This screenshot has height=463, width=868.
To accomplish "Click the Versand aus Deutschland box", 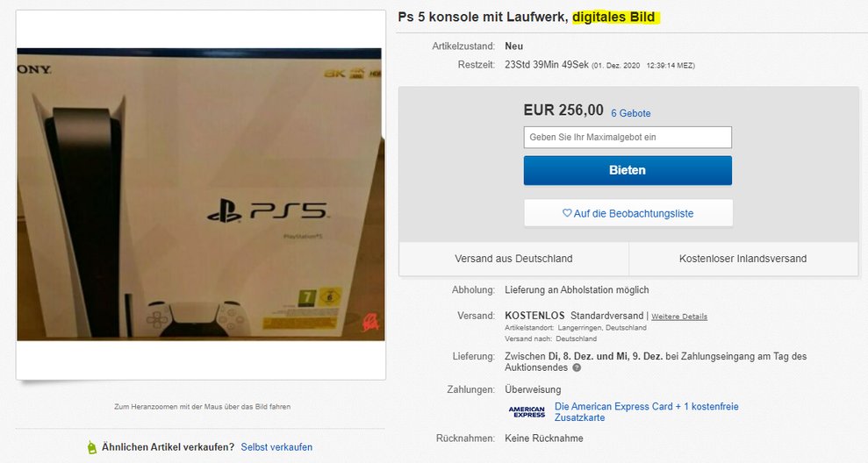I will pos(513,259).
